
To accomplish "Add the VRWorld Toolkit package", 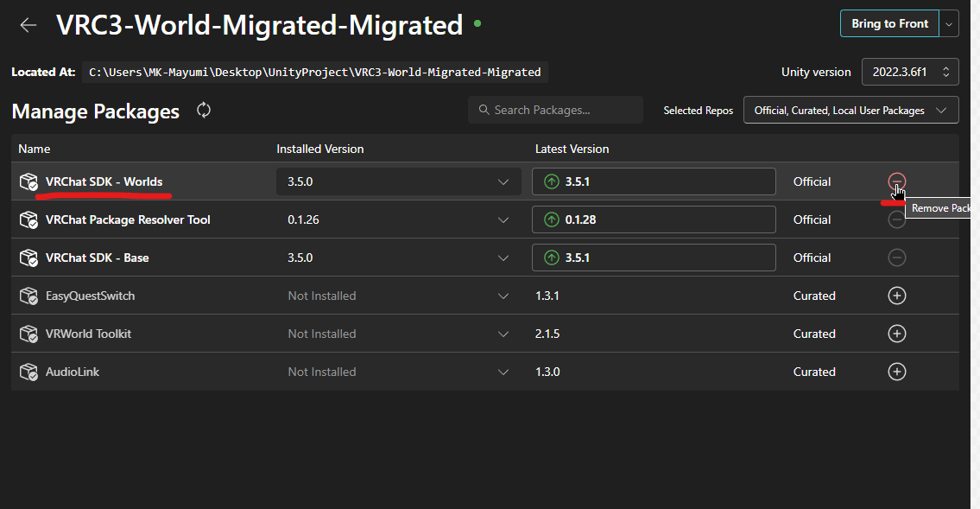I will click(x=897, y=334).
